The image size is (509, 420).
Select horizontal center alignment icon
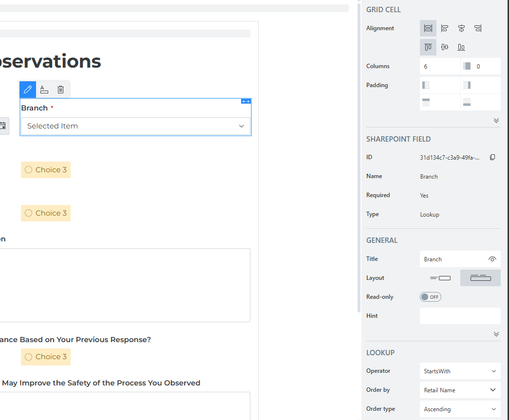(461, 28)
